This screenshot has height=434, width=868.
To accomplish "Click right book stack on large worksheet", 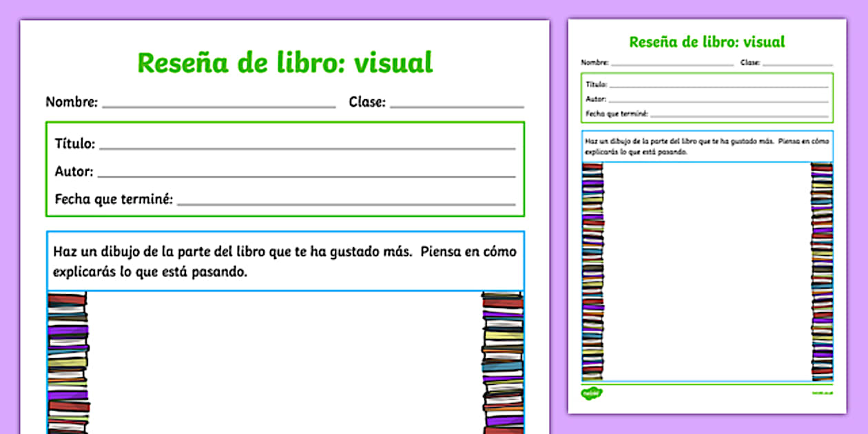I will 502,362.
